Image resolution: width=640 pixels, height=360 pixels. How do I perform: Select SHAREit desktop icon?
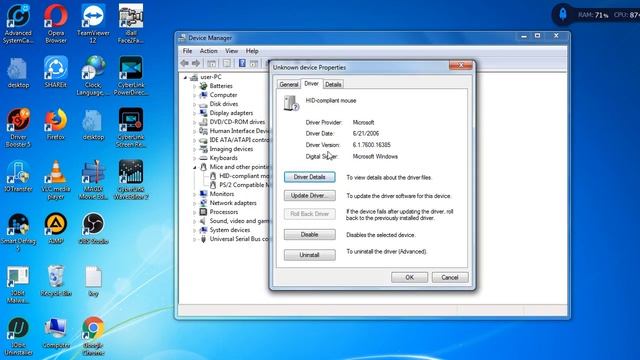point(56,72)
